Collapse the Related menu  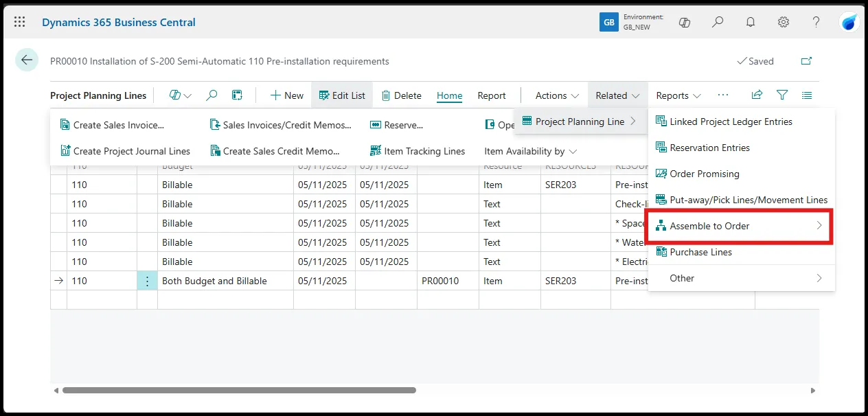click(617, 95)
